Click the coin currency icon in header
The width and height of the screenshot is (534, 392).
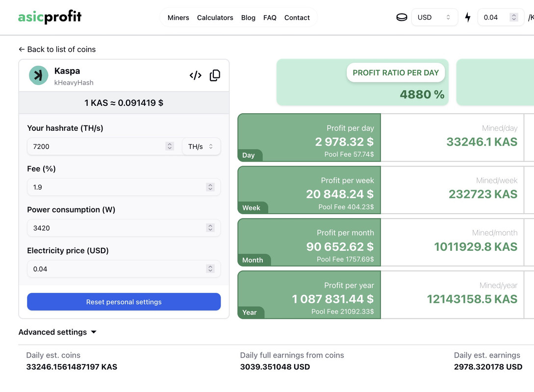tap(402, 17)
